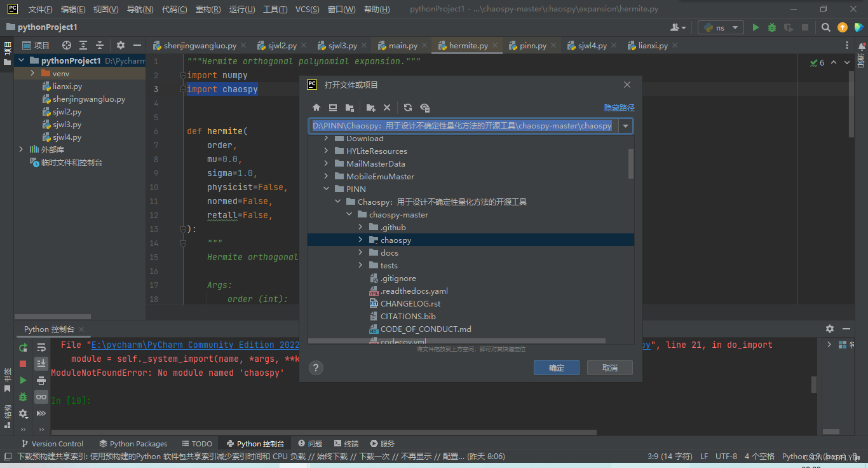This screenshot has height=468, width=868.
Task: Open the run configuration dropdown showing ns
Action: point(720,27)
